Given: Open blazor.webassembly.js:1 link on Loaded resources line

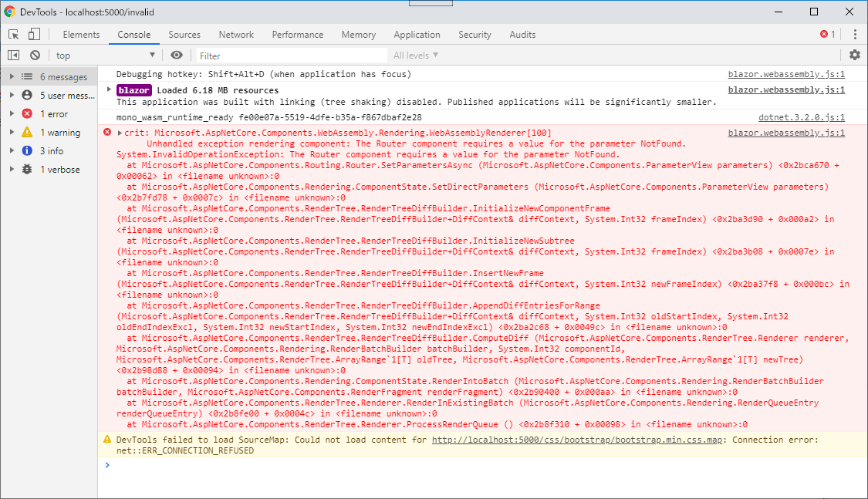Looking at the screenshot, I should tap(786, 89).
